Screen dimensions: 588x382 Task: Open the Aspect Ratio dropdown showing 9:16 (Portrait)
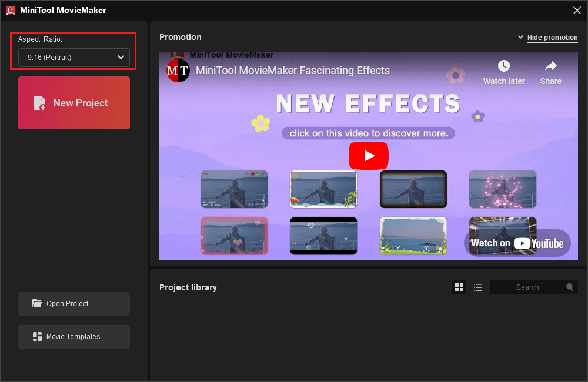[x=74, y=58]
